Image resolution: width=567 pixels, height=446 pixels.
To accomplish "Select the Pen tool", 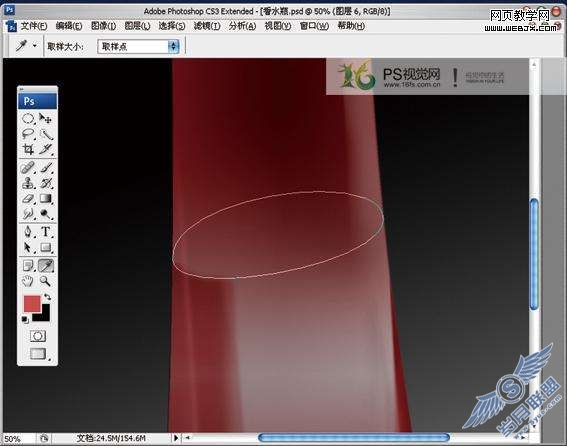I will point(28,232).
